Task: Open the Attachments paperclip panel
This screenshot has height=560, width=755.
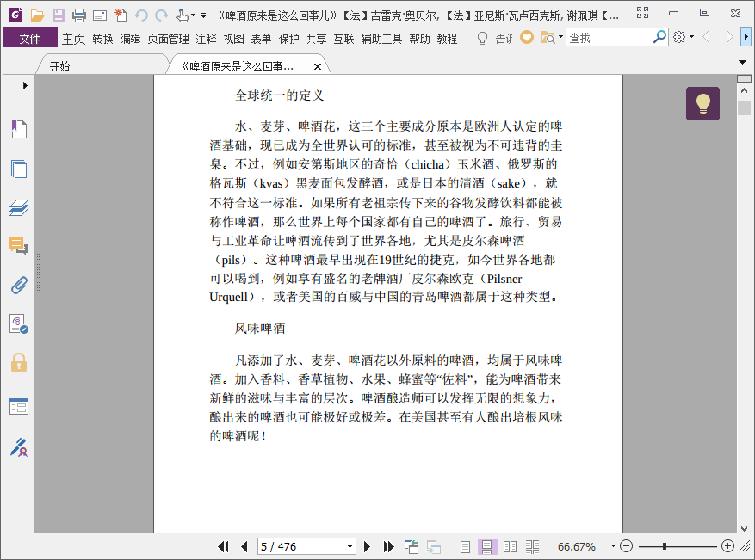Action: click(19, 286)
